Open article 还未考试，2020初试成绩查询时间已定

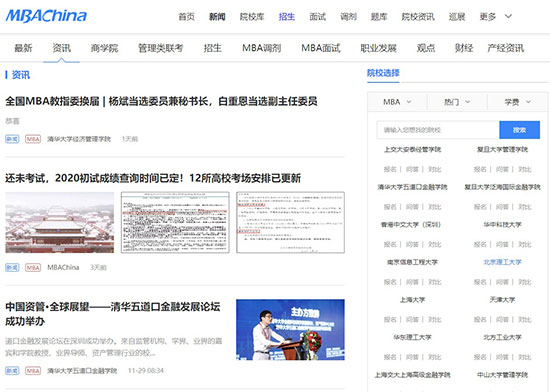[153, 178]
